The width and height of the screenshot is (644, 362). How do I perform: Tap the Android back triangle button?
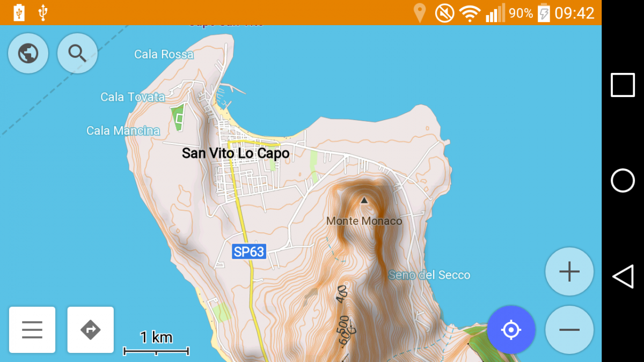(623, 277)
